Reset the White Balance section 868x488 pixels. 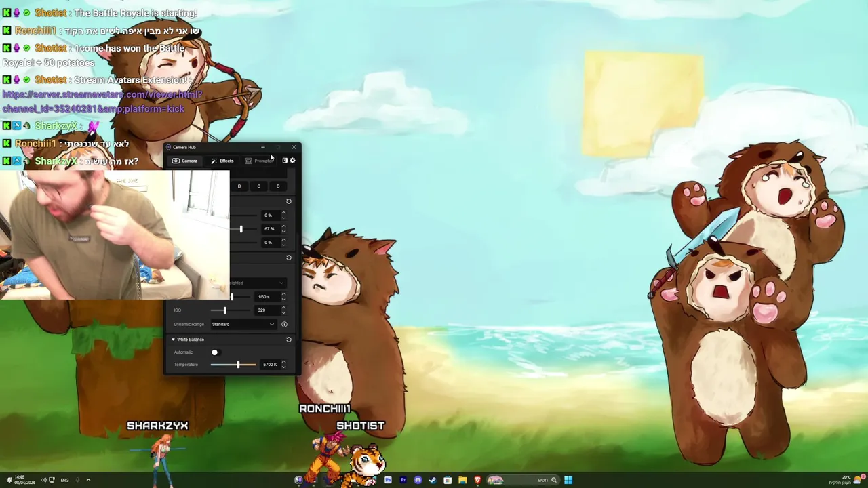pyautogui.click(x=289, y=340)
